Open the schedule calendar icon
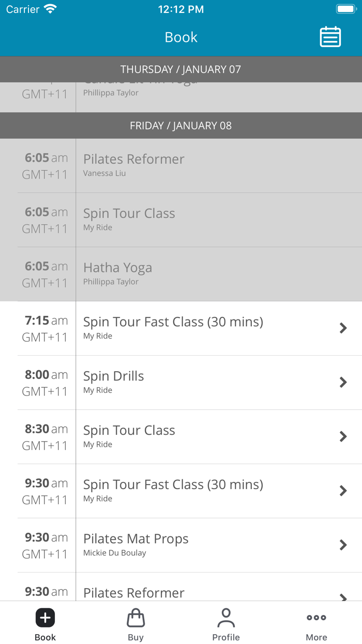Image resolution: width=362 pixels, height=644 pixels. [x=330, y=37]
